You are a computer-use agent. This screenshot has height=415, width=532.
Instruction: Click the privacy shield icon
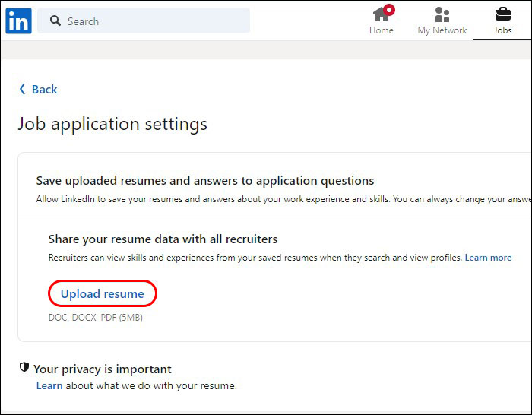[x=24, y=368]
